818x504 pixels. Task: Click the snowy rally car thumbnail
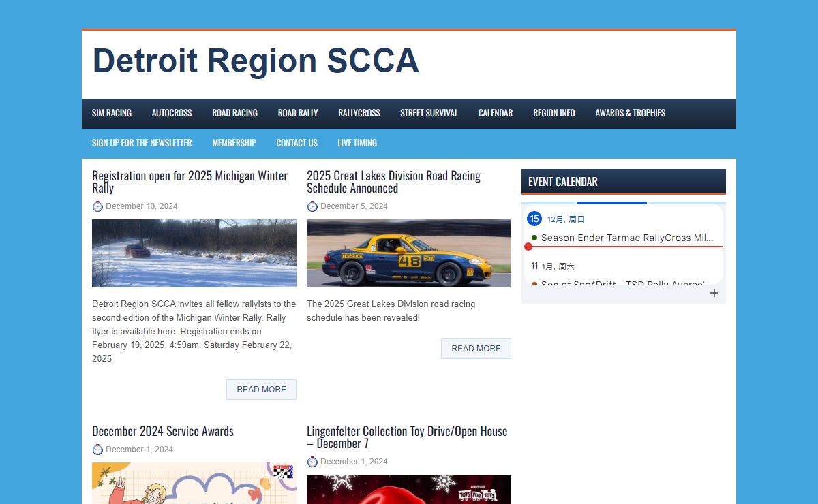pyautogui.click(x=194, y=253)
